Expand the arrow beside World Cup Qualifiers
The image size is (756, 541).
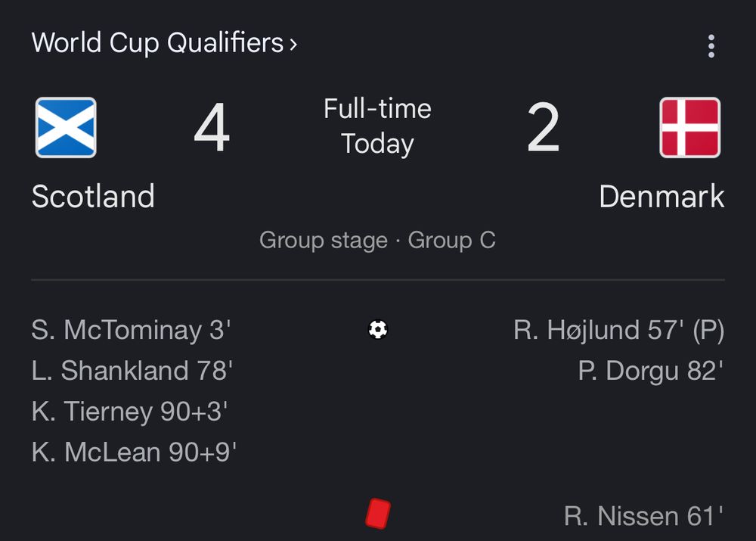tap(293, 44)
